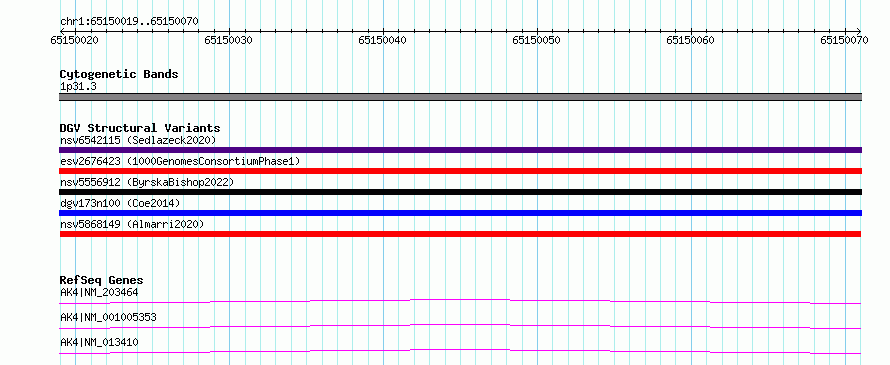890x365 pixels.
Task: Click ruler position 65150040
Action: click(x=383, y=40)
